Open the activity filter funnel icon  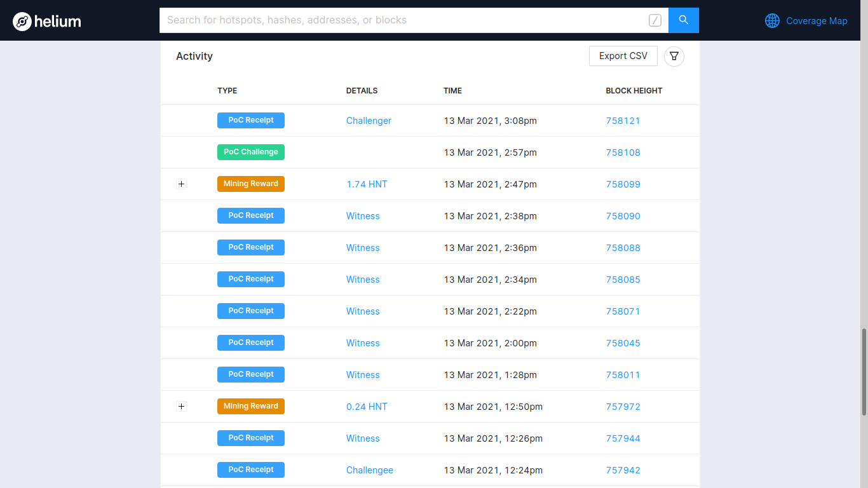(674, 57)
